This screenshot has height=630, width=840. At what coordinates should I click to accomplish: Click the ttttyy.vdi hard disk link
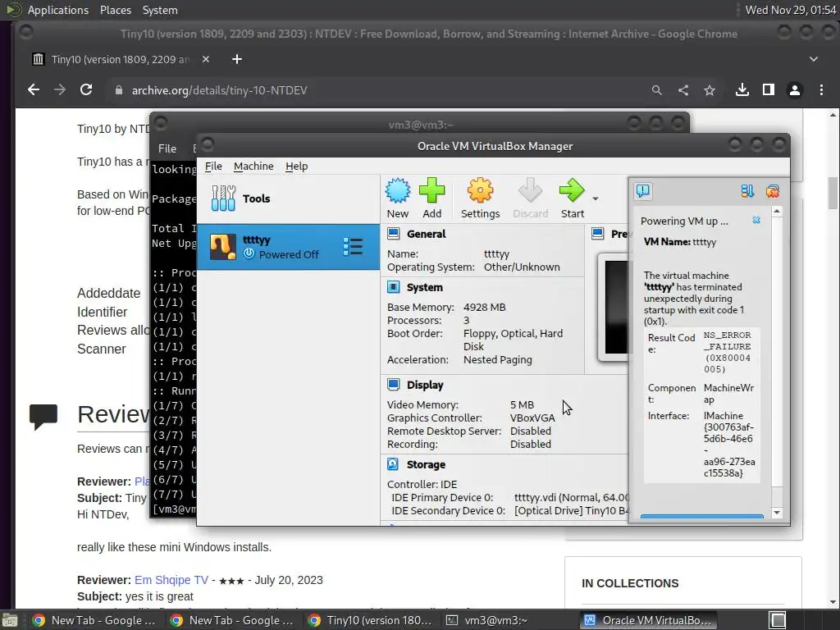point(572,498)
